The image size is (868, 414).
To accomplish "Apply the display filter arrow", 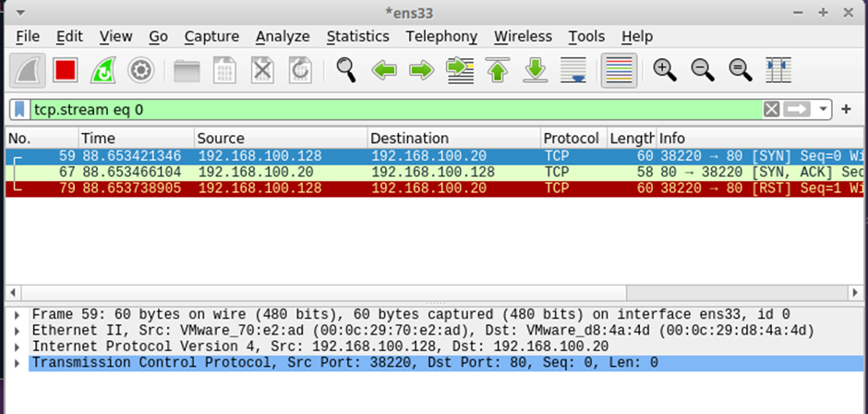I will [x=797, y=110].
